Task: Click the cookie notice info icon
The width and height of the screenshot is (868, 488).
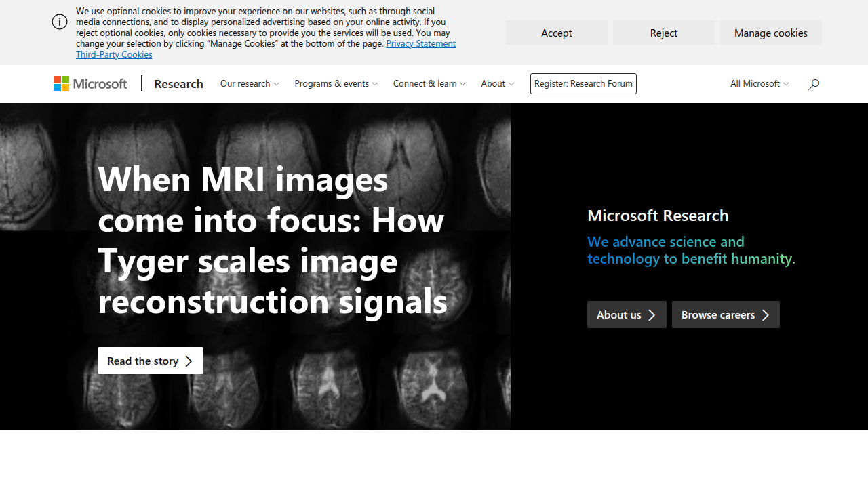Action: [60, 22]
